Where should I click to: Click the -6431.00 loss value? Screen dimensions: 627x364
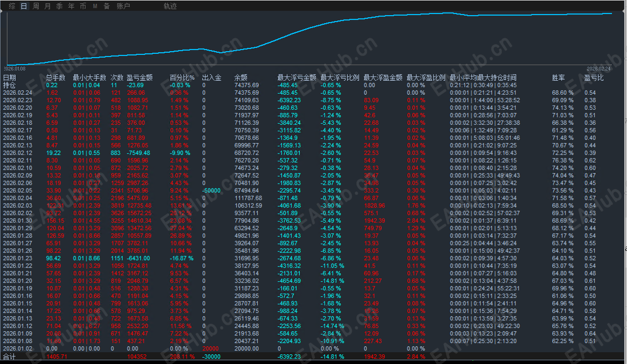coord(139,258)
